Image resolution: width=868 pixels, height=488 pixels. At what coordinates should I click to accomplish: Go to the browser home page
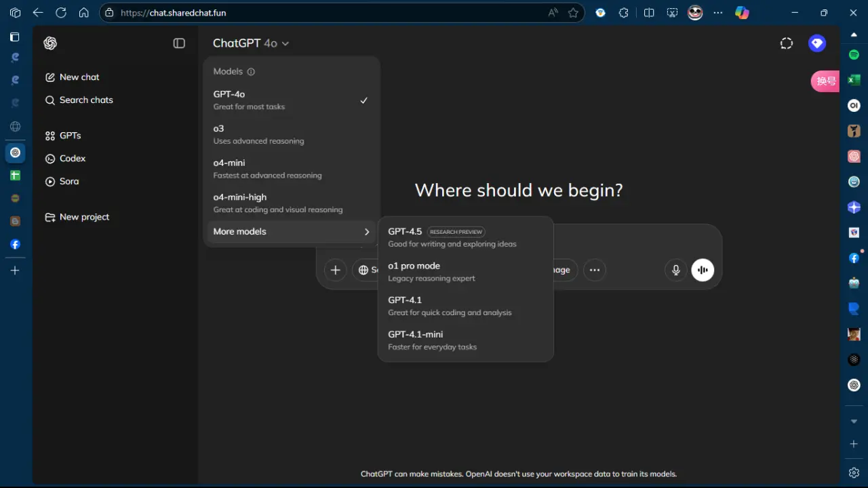point(84,13)
